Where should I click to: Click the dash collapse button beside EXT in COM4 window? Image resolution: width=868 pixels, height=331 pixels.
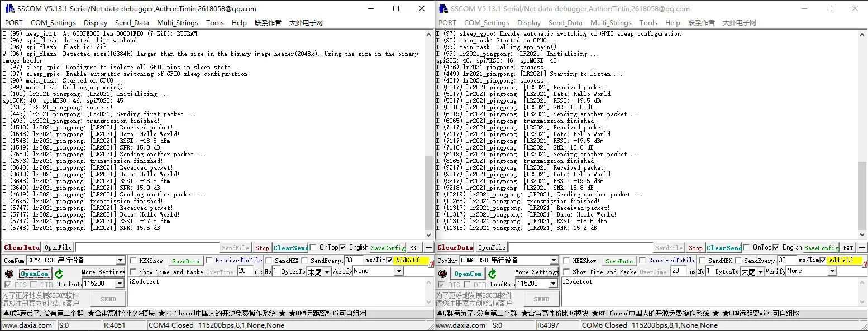point(428,247)
